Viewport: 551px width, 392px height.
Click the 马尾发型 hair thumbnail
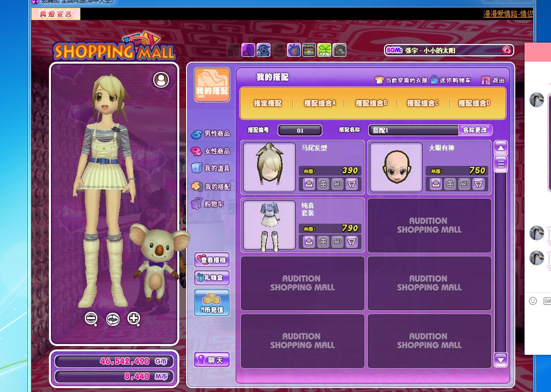pos(269,167)
